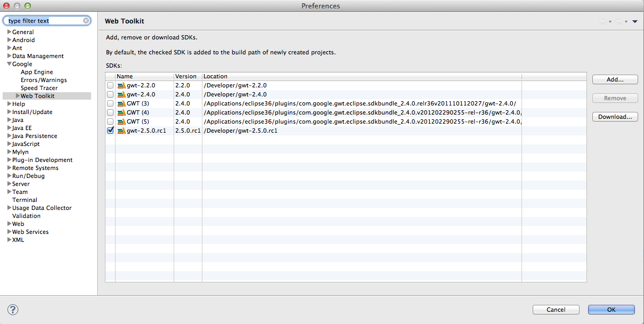Select Errors/Warnings in the tree
Image resolution: width=644 pixels, height=324 pixels.
[44, 80]
